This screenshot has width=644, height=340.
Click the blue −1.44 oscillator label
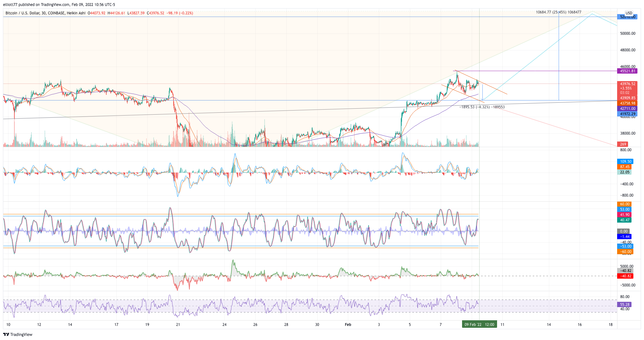624,237
